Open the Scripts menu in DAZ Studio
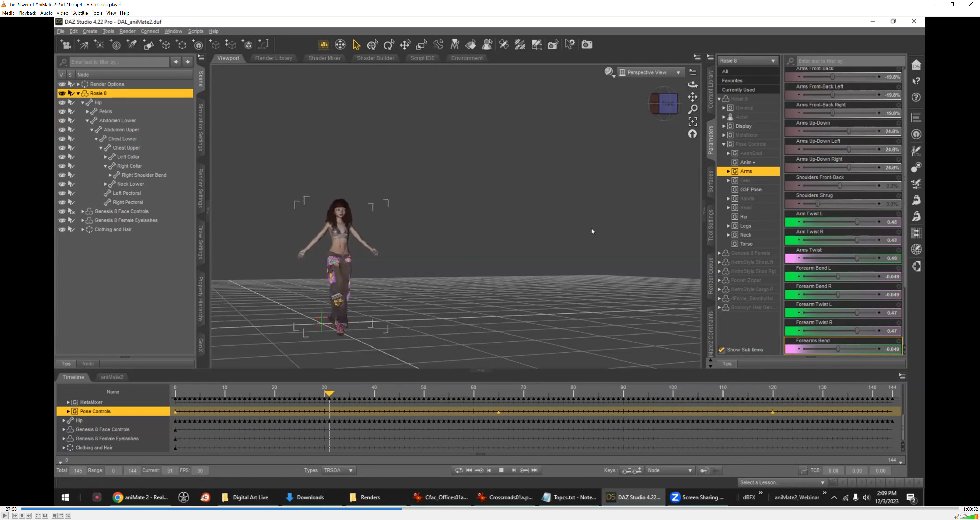 click(x=195, y=31)
